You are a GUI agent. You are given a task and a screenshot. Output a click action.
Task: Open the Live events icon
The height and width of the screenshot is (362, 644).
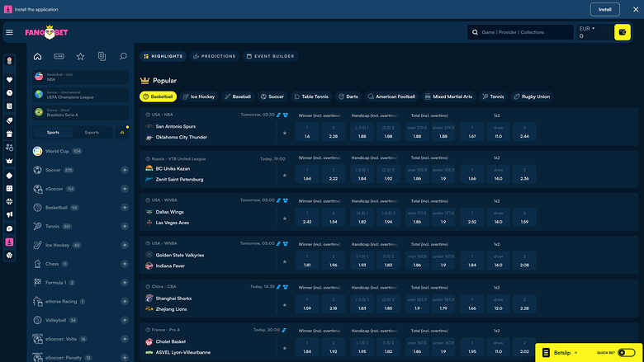59,57
